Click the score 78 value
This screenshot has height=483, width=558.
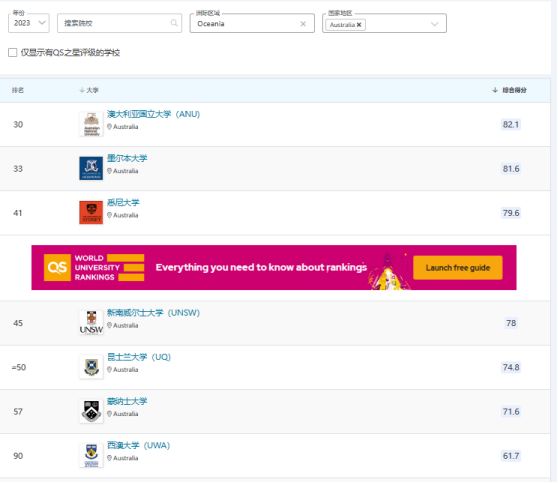pyautogui.click(x=511, y=323)
